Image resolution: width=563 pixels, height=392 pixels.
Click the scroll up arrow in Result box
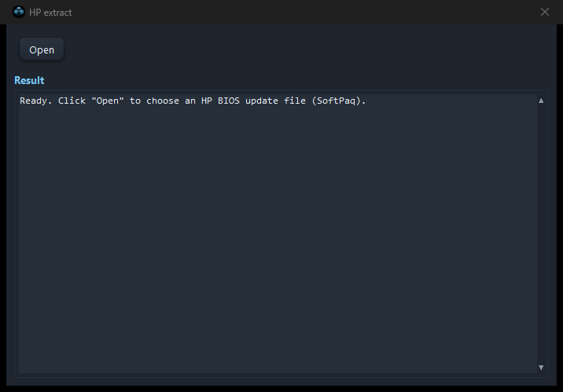(x=541, y=101)
